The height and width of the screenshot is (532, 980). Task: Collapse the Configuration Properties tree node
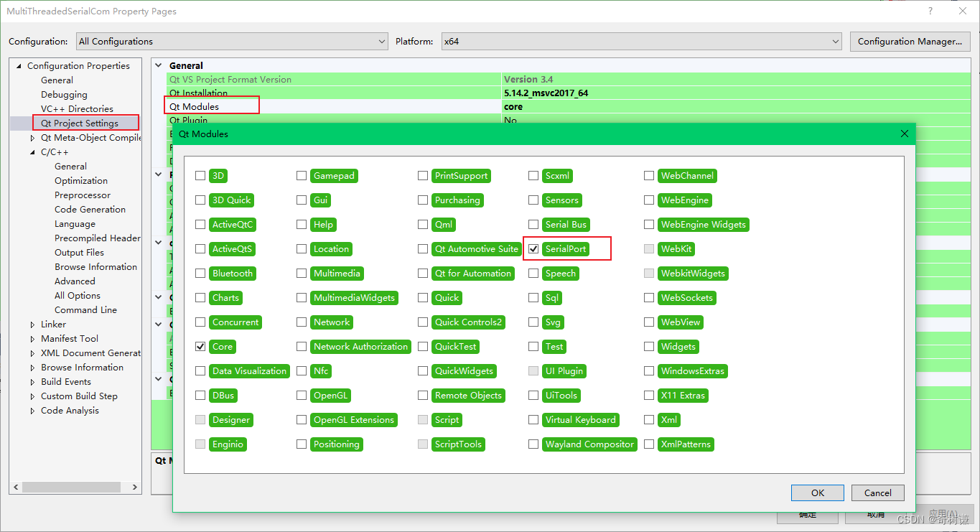click(19, 66)
